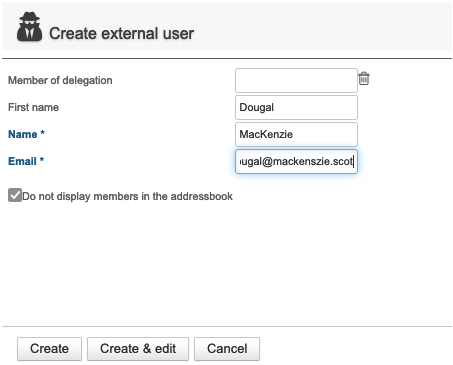This screenshot has width=453, height=365.
Task: Select the Name field containing MacKenzie
Action: pyautogui.click(x=296, y=134)
